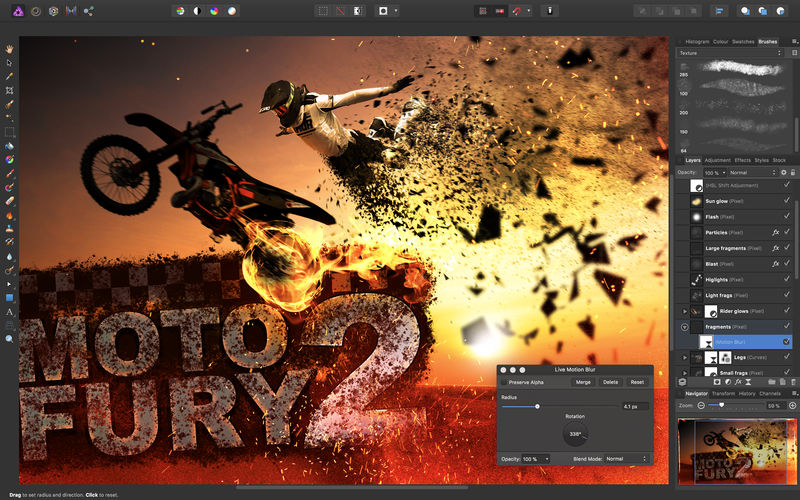Viewport: 800px width, 500px height.
Task: Click the Merge button
Action: [x=583, y=382]
